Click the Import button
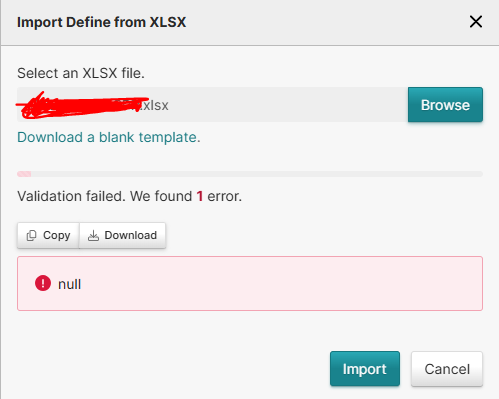The width and height of the screenshot is (499, 399). (365, 369)
